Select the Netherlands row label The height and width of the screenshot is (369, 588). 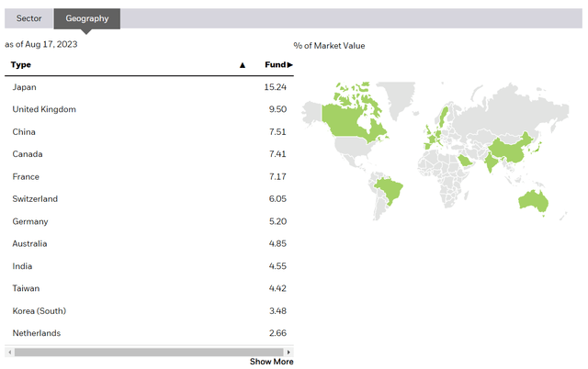pos(37,333)
